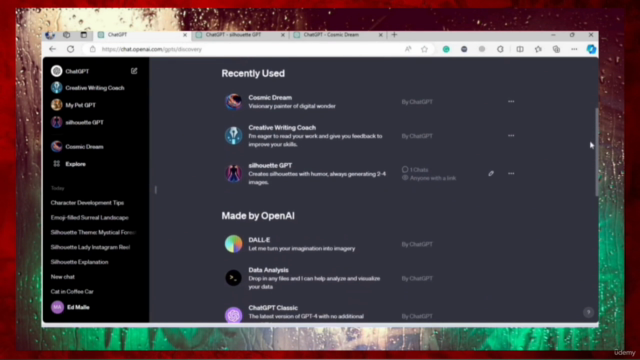
Task: Click the read aloud icon in address bar
Action: pos(408,49)
